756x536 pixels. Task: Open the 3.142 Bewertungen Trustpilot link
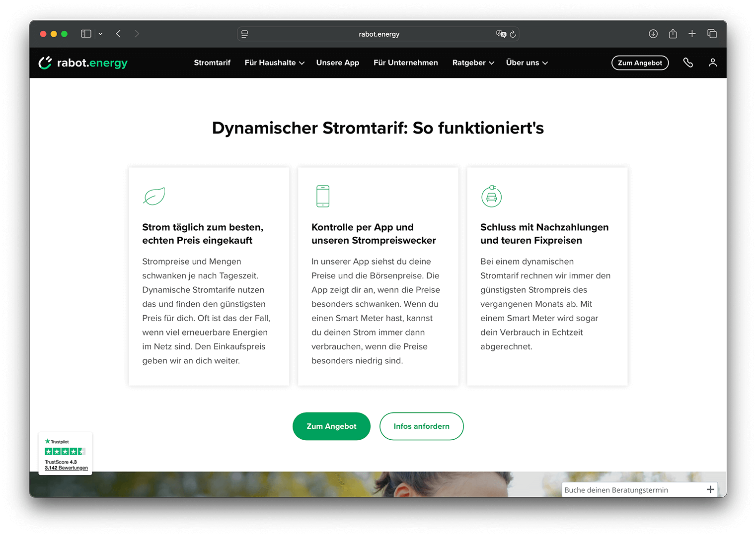tap(65, 468)
